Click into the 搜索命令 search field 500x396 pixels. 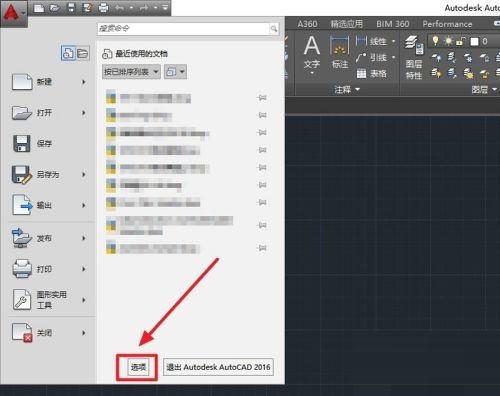coord(183,29)
